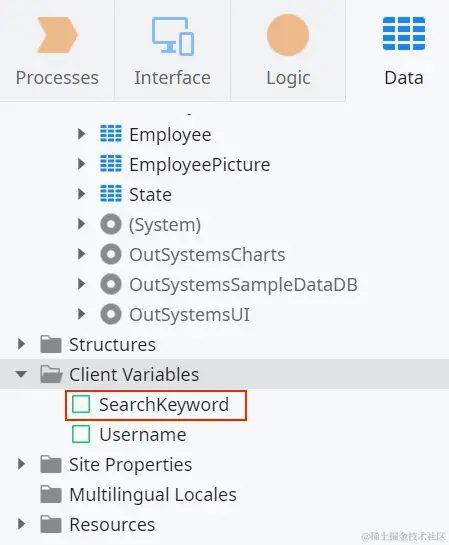Select the Site Properties label
449x545 pixels.
click(x=130, y=465)
